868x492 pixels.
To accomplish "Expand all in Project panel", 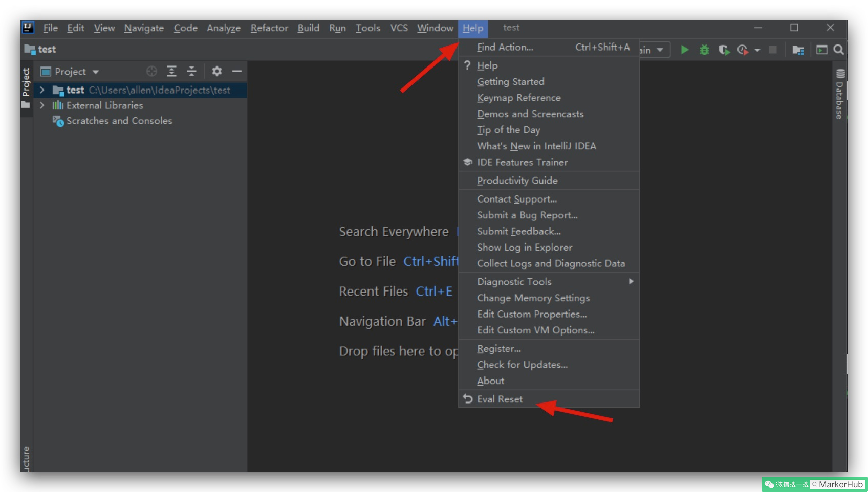I will (x=171, y=71).
